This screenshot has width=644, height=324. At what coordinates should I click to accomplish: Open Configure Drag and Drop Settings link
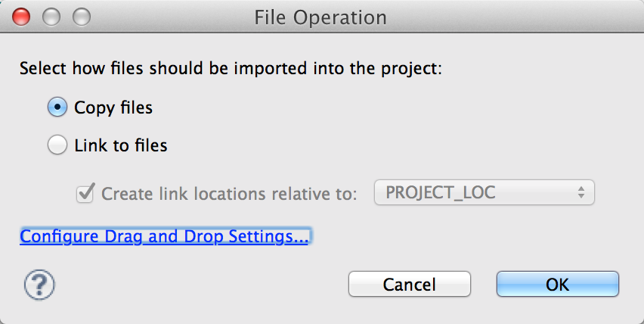[x=164, y=236]
